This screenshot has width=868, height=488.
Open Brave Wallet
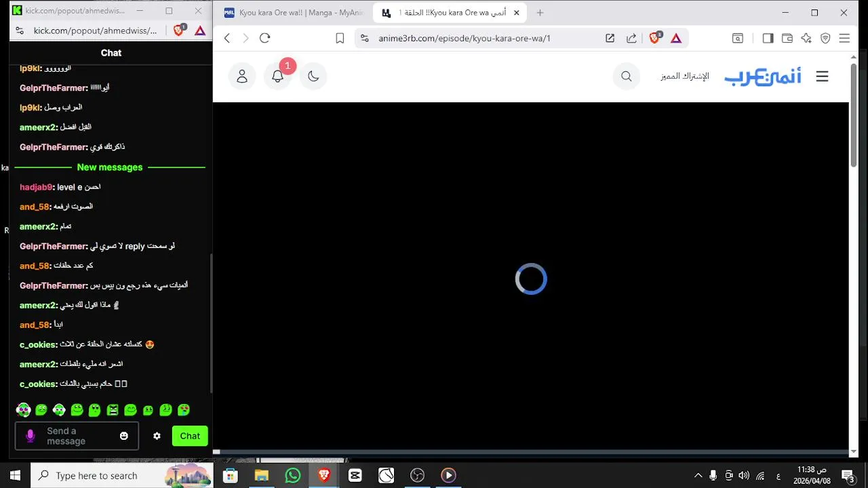click(x=787, y=39)
